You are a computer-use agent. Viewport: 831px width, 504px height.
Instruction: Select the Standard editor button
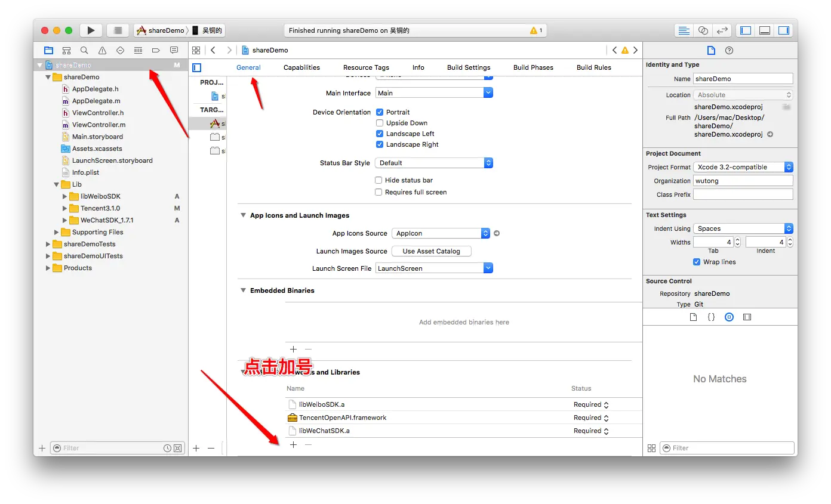[x=684, y=30]
